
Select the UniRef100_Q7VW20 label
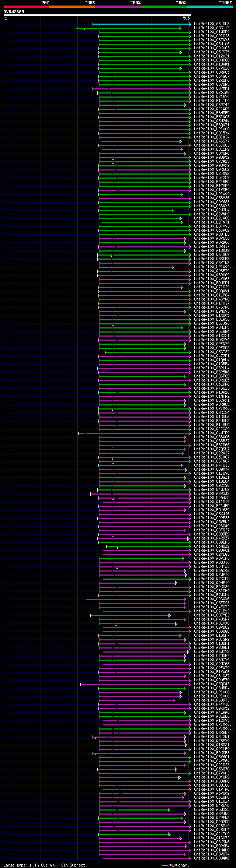(x=212, y=68)
